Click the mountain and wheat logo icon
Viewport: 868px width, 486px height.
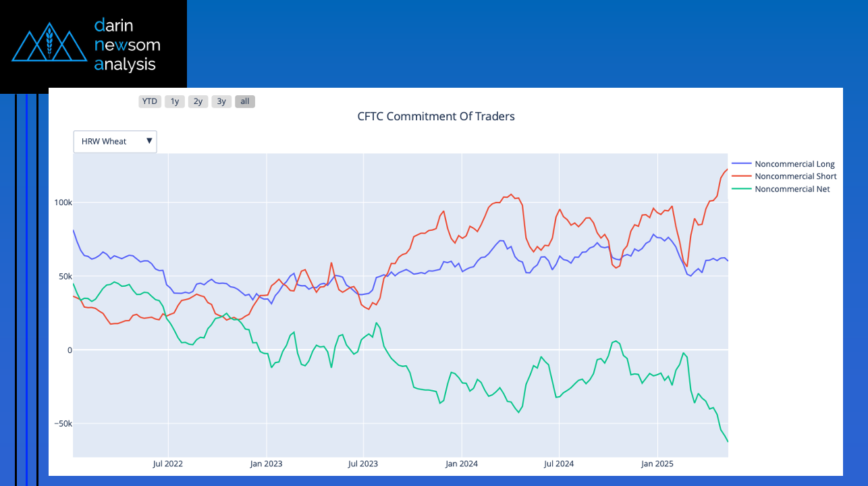click(x=48, y=42)
